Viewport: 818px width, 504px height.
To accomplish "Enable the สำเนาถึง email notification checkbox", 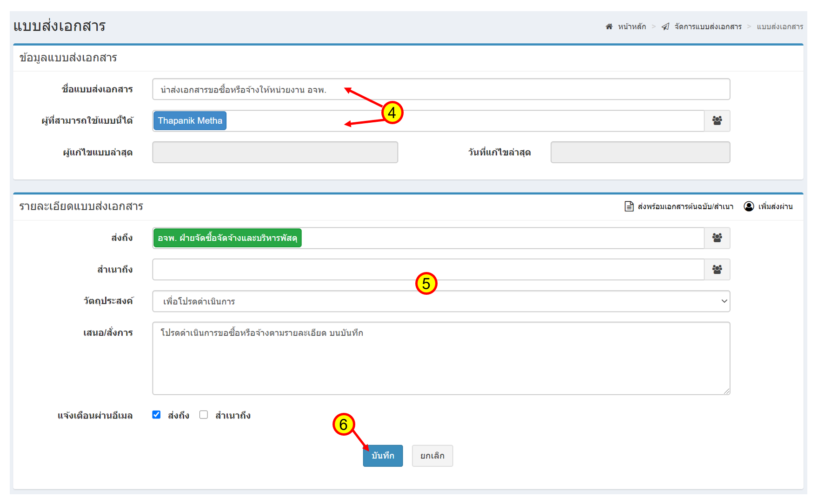I will 204,415.
